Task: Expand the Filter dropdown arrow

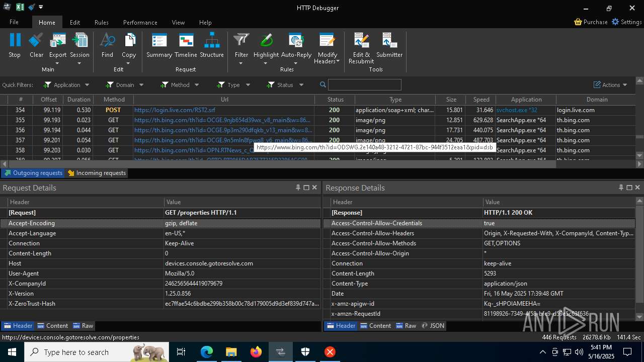Action: [241, 63]
